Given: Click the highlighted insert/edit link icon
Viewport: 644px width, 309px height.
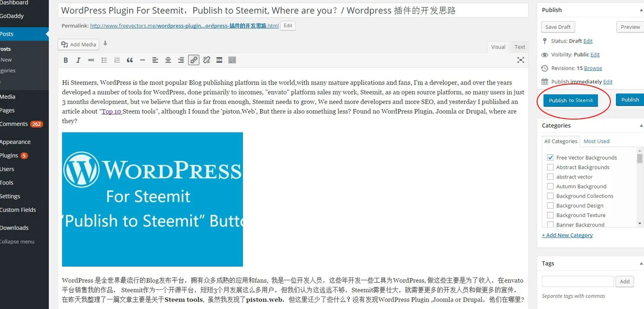Looking at the screenshot, I should (x=194, y=60).
